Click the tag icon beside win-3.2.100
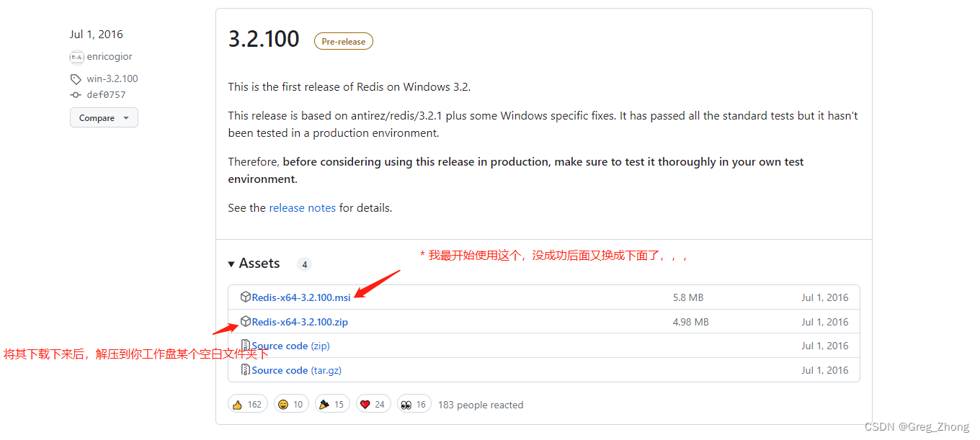The image size is (980, 440). point(76,79)
